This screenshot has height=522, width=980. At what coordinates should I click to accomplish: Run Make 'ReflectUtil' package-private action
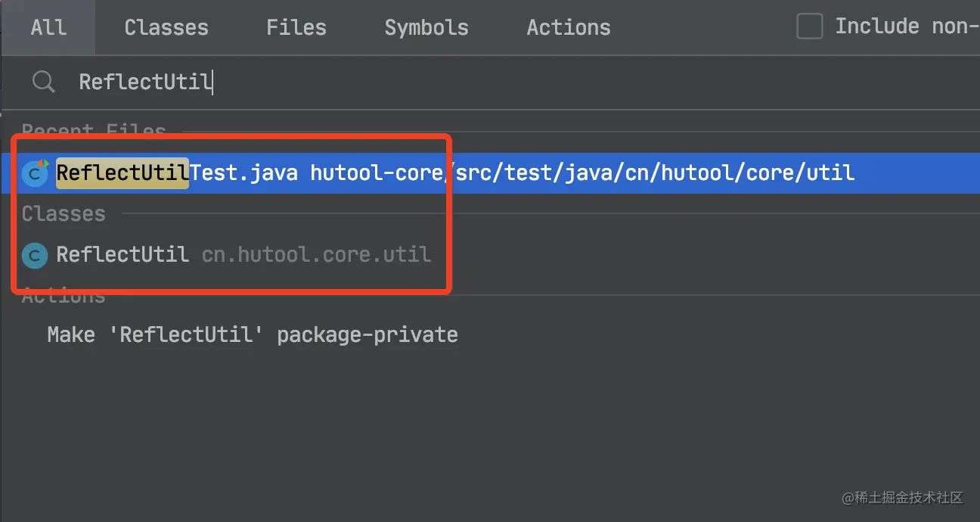253,334
